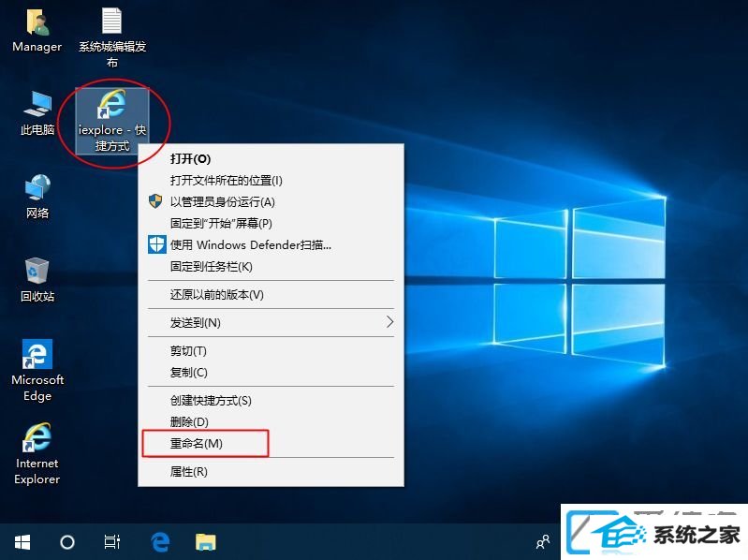Open the People icon in system tray
This screenshot has width=748, height=560.
pos(543,542)
